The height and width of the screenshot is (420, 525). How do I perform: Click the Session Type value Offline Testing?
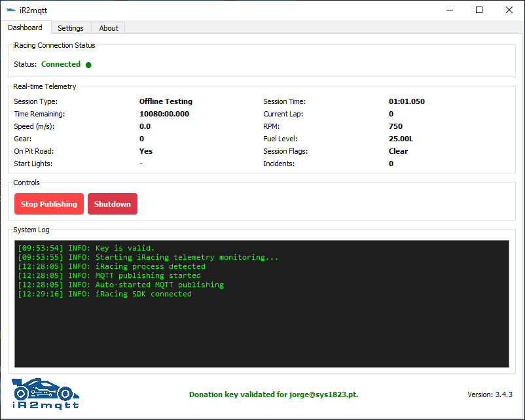(166, 101)
